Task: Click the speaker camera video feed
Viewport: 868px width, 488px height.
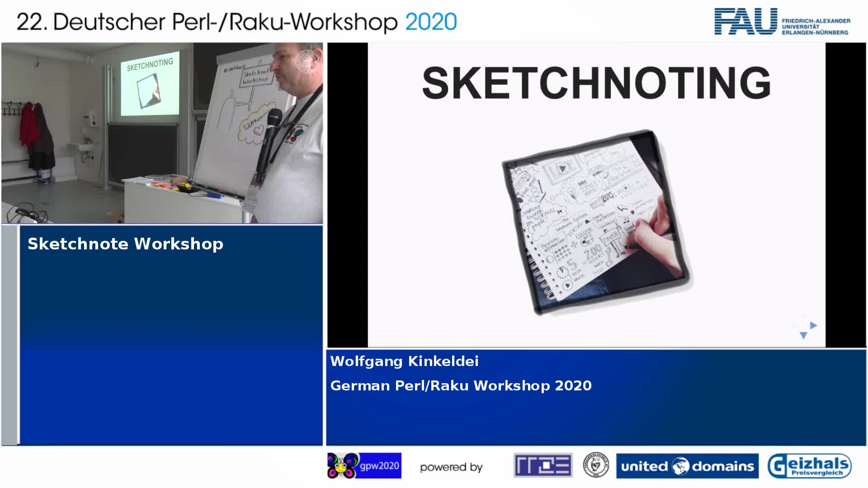Action: (162, 133)
